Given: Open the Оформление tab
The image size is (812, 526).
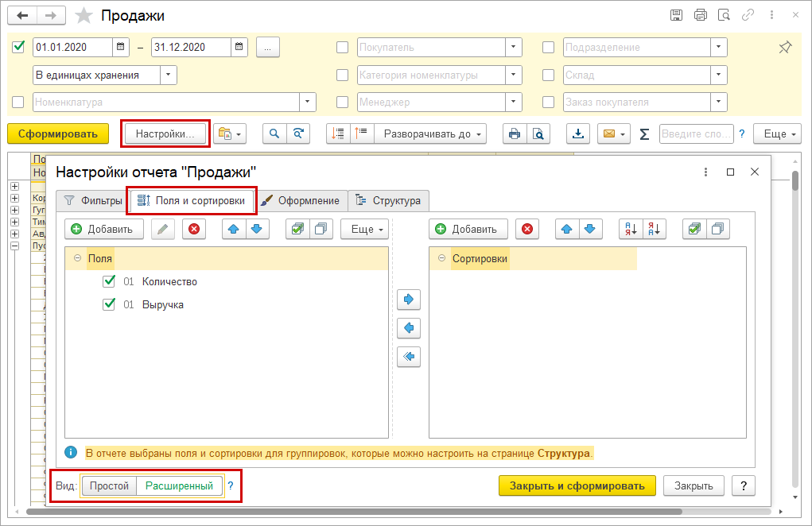Looking at the screenshot, I should coord(302,201).
